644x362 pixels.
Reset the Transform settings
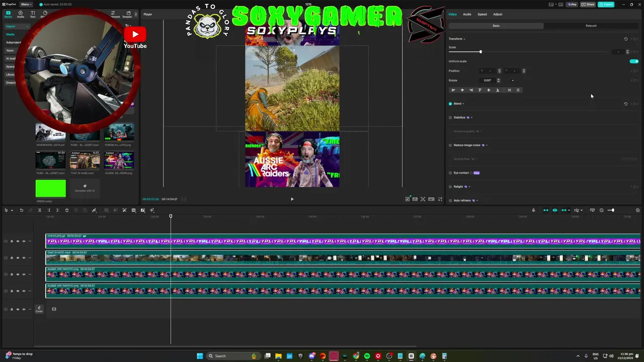[x=626, y=39]
